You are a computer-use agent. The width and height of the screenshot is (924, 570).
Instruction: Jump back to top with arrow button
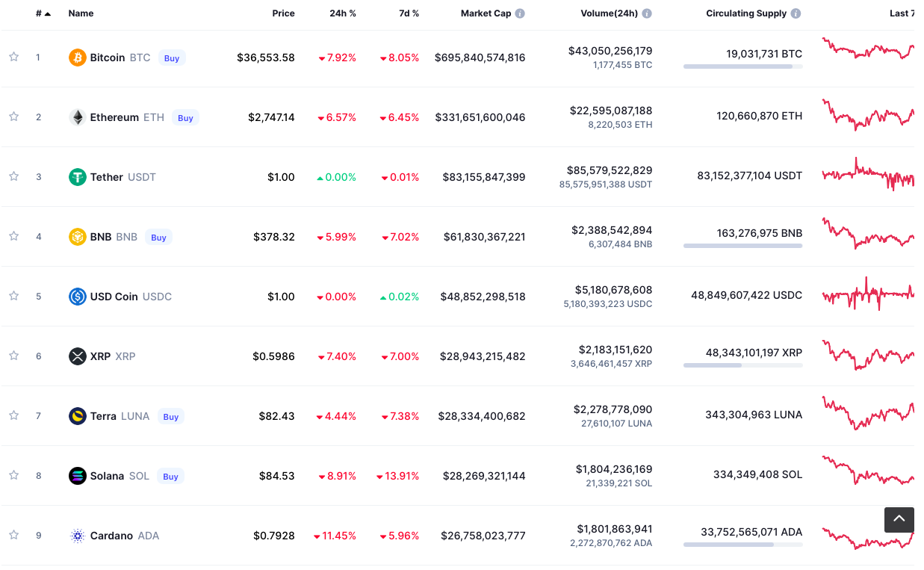(899, 519)
